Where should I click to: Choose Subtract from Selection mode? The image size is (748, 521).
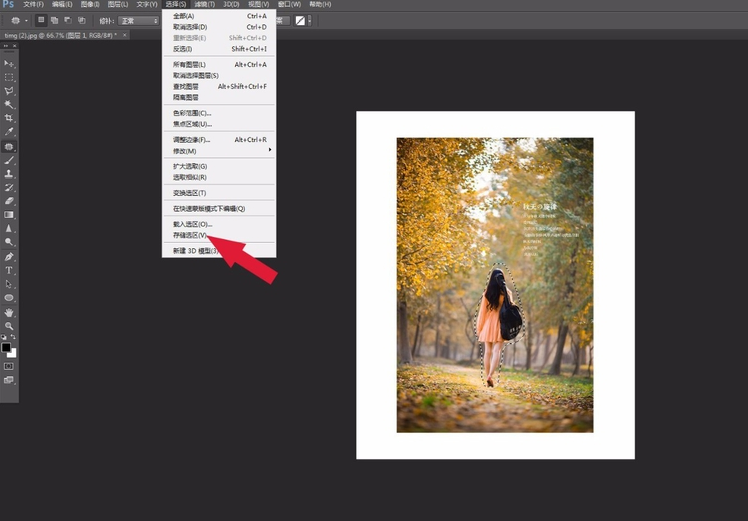pos(68,21)
